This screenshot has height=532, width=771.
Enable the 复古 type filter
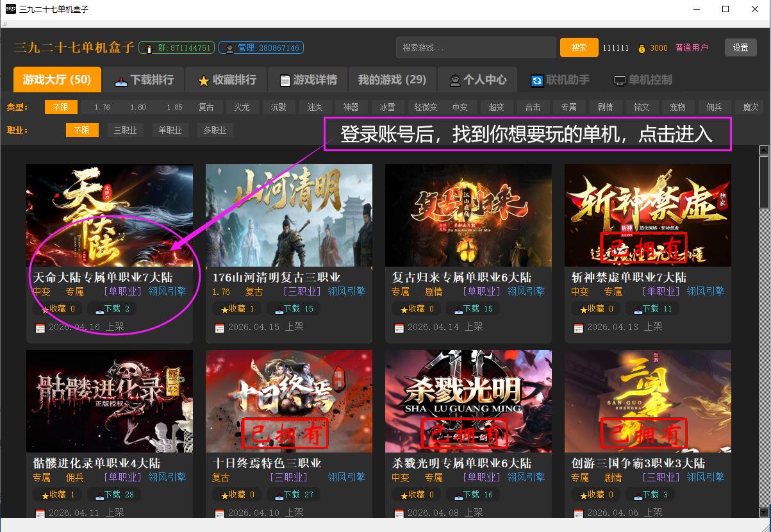[206, 107]
